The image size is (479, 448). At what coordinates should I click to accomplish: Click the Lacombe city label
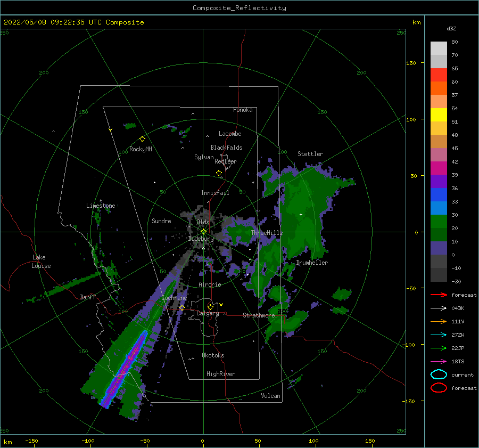230,134
